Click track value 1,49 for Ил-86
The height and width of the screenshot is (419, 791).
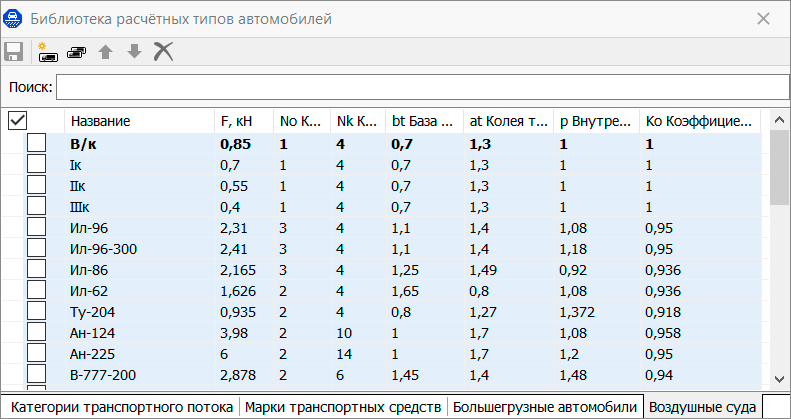tap(483, 271)
